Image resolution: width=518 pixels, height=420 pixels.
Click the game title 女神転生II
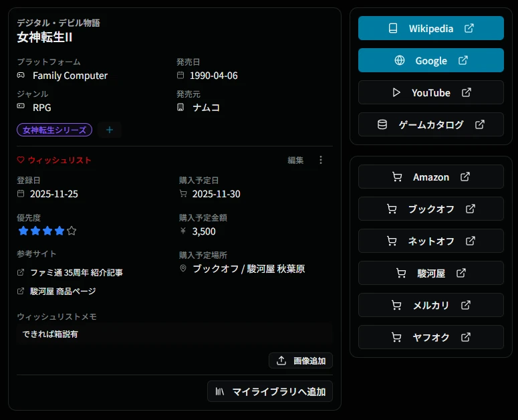(45, 37)
